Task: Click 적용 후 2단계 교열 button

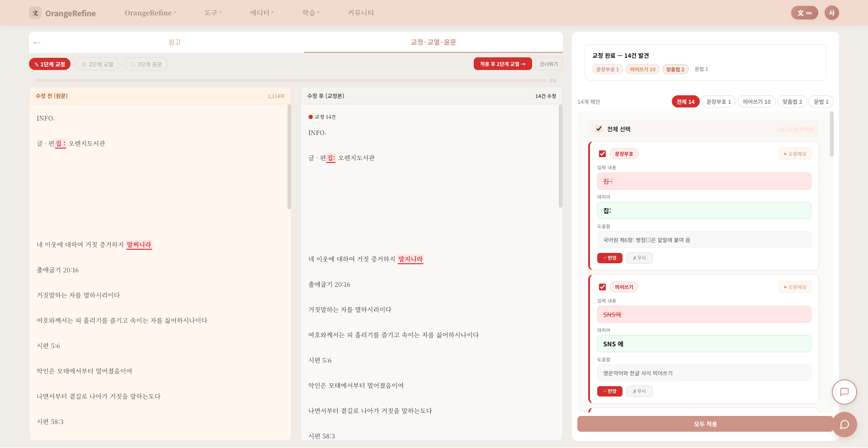Action: 502,64
